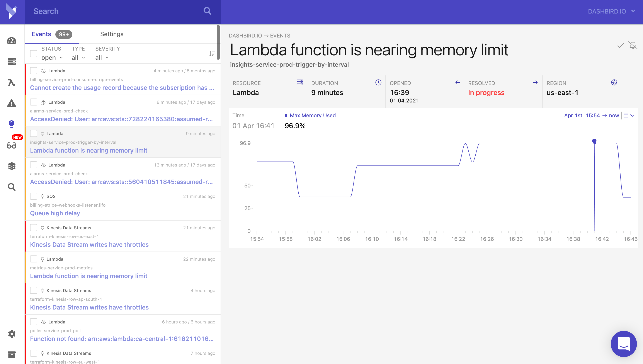Expand the STATUS open dropdown
This screenshot has height=364, width=643.
click(x=52, y=58)
